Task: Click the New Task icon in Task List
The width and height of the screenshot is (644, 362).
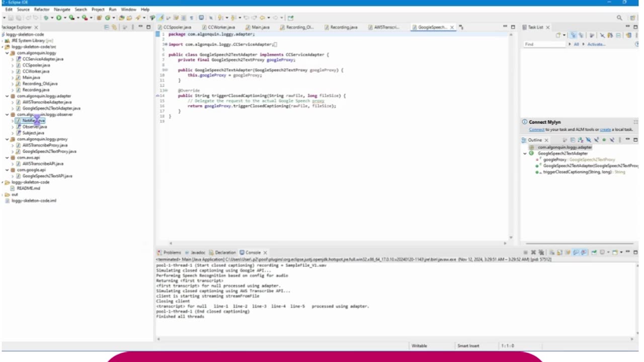Action: point(558,35)
